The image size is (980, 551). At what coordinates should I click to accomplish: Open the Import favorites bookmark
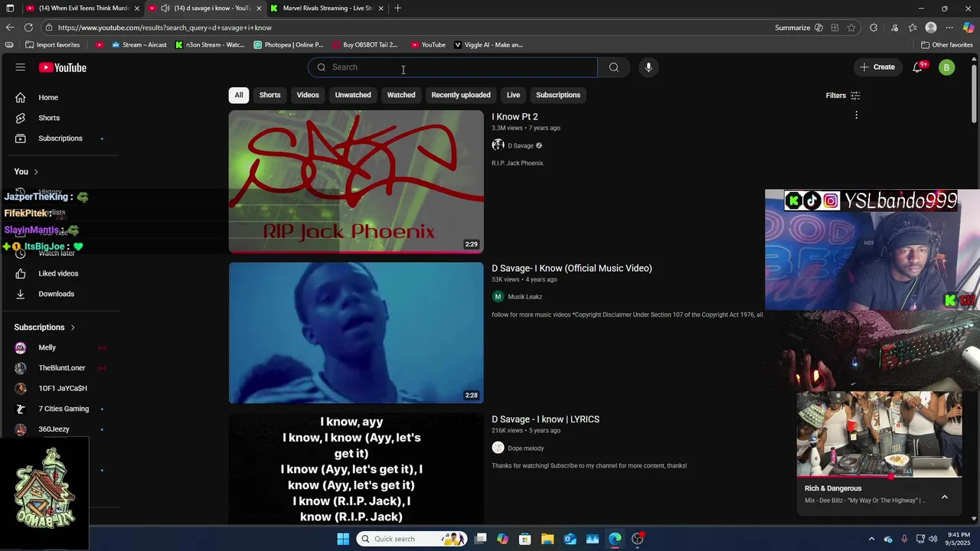(x=52, y=45)
